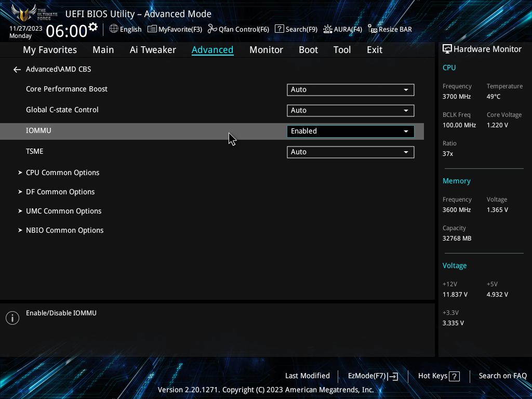Select the IOMMU setting label
The image size is (532, 399).
click(38, 130)
